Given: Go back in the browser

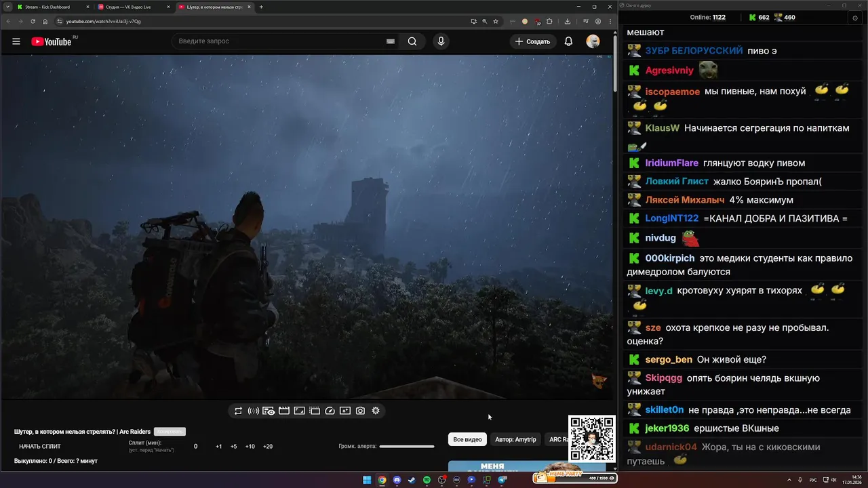Looking at the screenshot, I should tap(7, 21).
